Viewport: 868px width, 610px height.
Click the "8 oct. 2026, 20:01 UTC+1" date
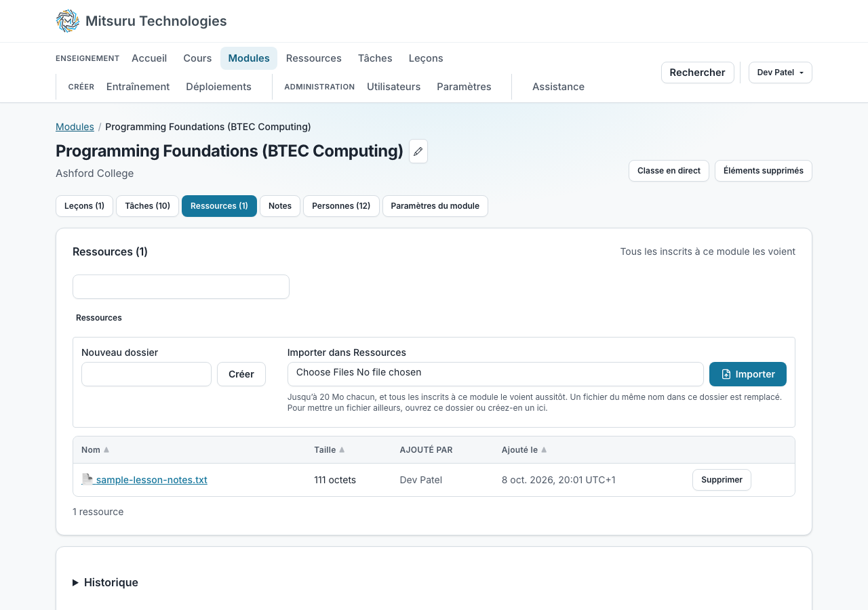point(559,480)
